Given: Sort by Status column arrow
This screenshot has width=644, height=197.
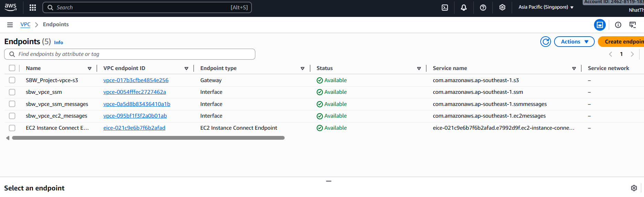Looking at the screenshot, I should 419,69.
